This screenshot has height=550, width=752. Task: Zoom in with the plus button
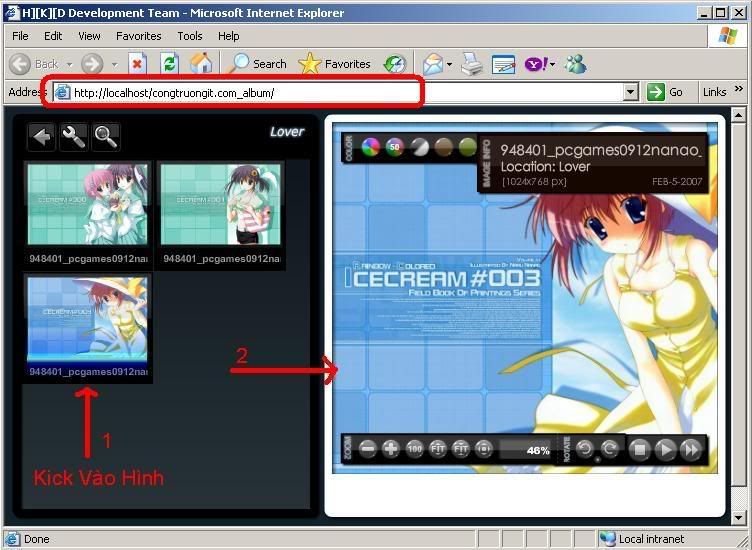point(391,449)
